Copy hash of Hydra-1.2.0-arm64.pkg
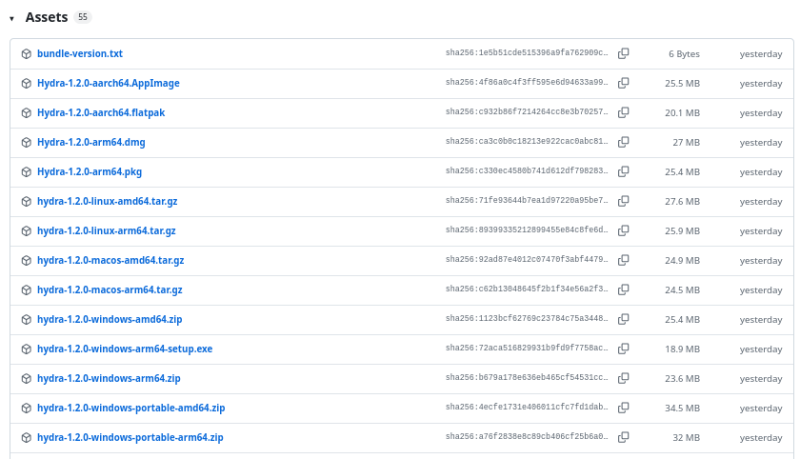Screen dimensions: 800x459 623,172
